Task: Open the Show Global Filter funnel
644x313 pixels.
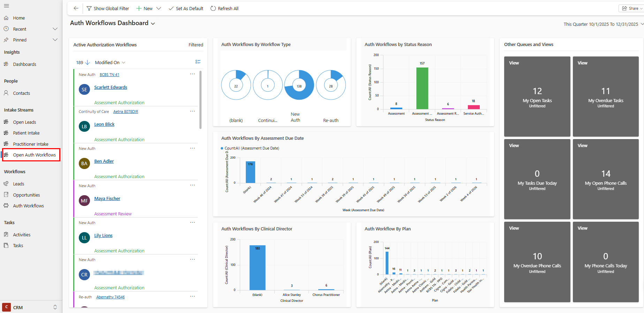Action: click(89, 8)
